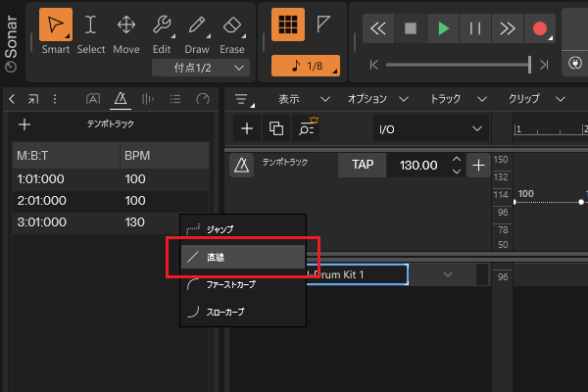Image resolution: width=588 pixels, height=392 pixels.
Task: Choose 直線 from the context menu
Action: pyautogui.click(x=243, y=257)
